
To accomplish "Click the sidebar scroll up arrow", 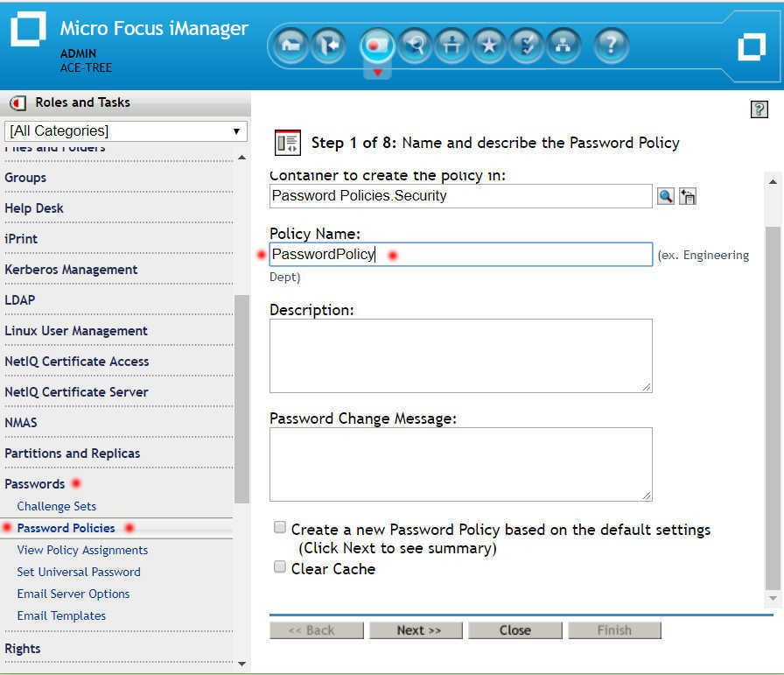I will tap(242, 158).
